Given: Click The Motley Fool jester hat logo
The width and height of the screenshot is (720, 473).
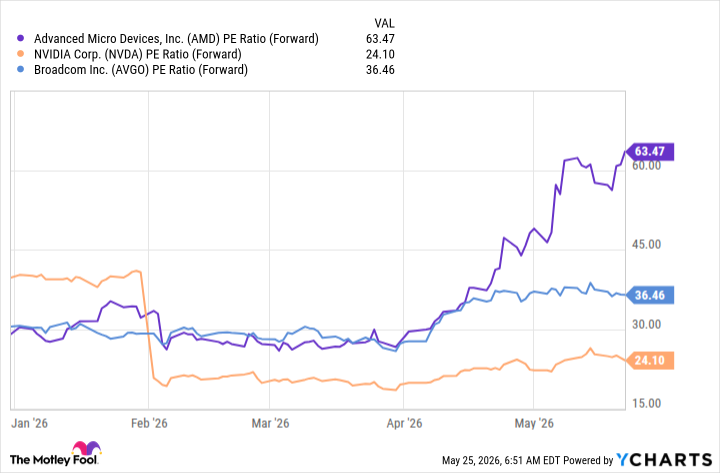Looking at the screenshot, I should click(86, 449).
